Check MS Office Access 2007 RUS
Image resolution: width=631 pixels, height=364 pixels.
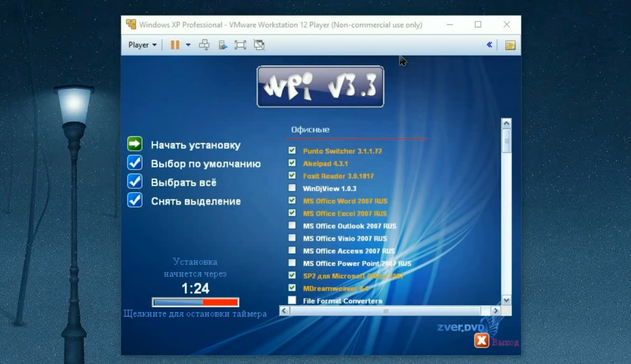pos(292,250)
